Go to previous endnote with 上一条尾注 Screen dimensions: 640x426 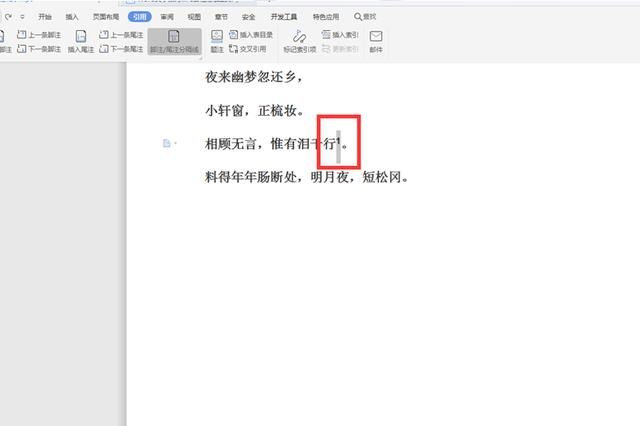122,35
